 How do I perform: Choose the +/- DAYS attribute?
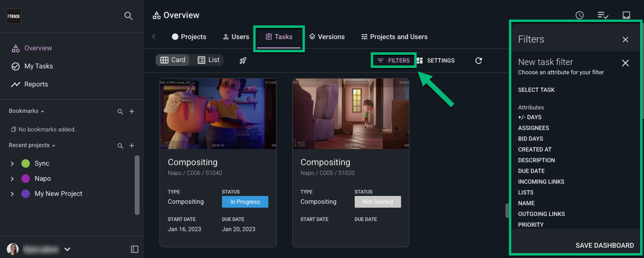[530, 117]
